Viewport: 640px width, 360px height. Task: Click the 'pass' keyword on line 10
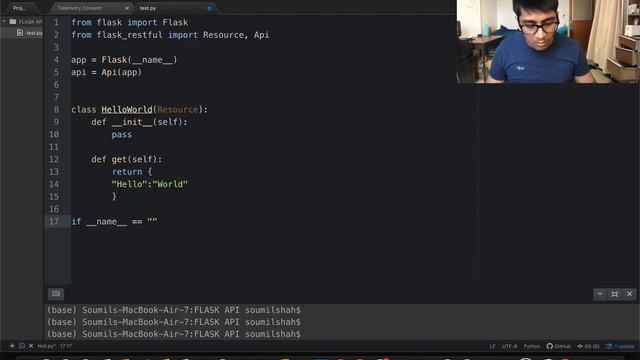[122, 134]
